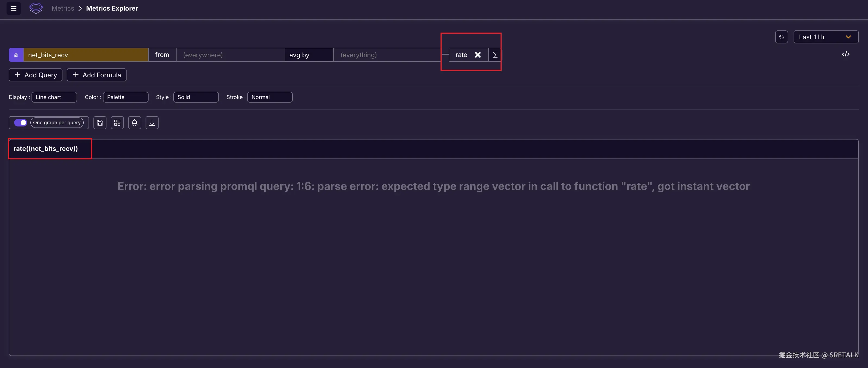Image resolution: width=868 pixels, height=368 pixels.
Task: Remove the rate function with X
Action: [x=477, y=55]
